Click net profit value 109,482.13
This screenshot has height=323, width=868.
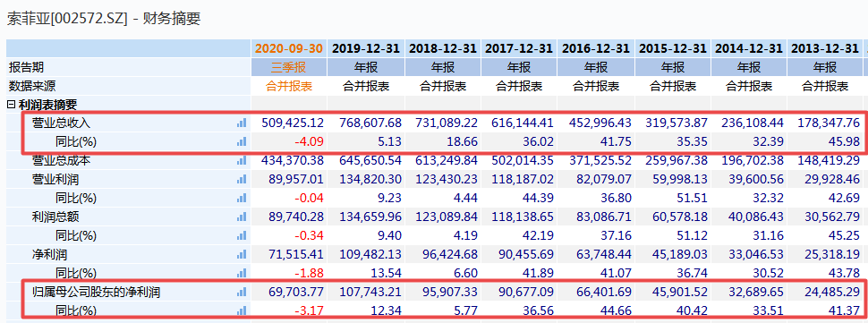point(370,254)
